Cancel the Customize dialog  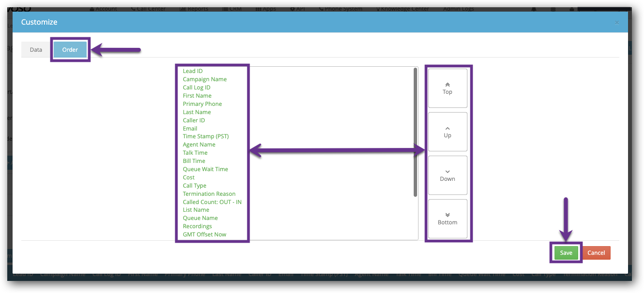coord(596,253)
